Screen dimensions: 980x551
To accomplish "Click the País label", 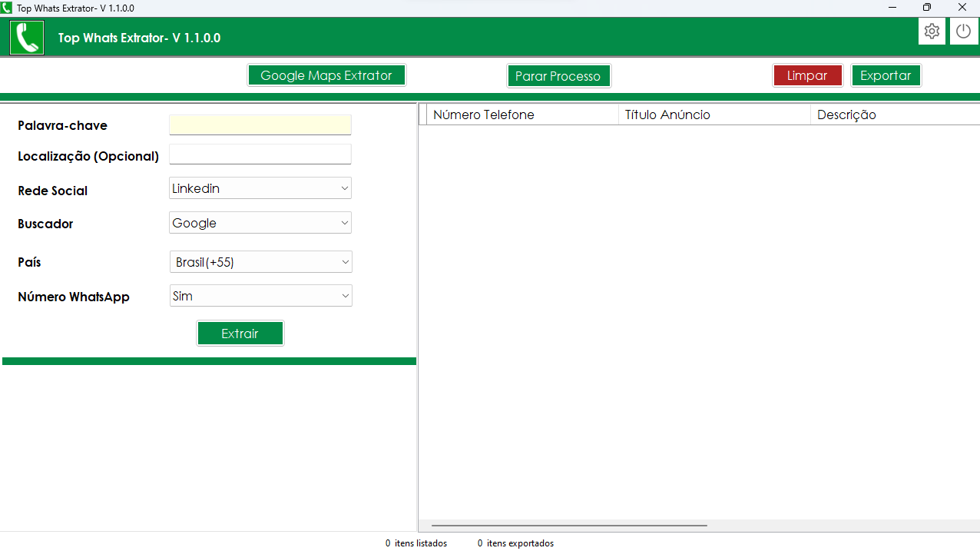I will tap(29, 262).
